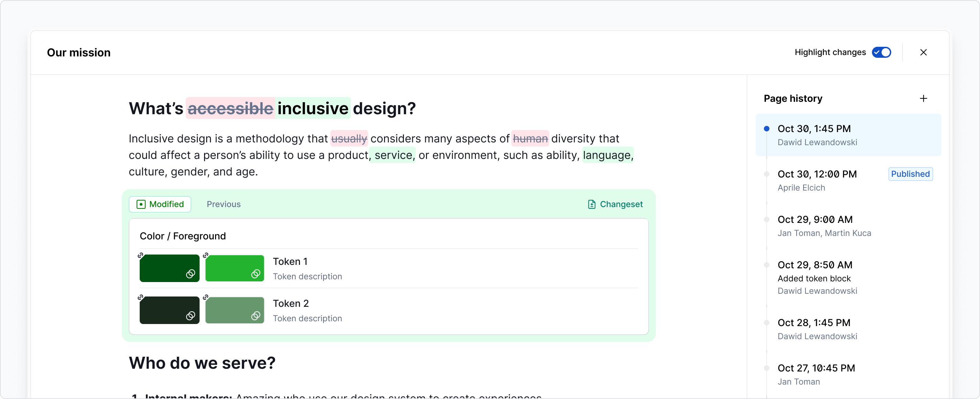Click the highlighted word inclusive
The height and width of the screenshot is (399, 980).
point(313,108)
